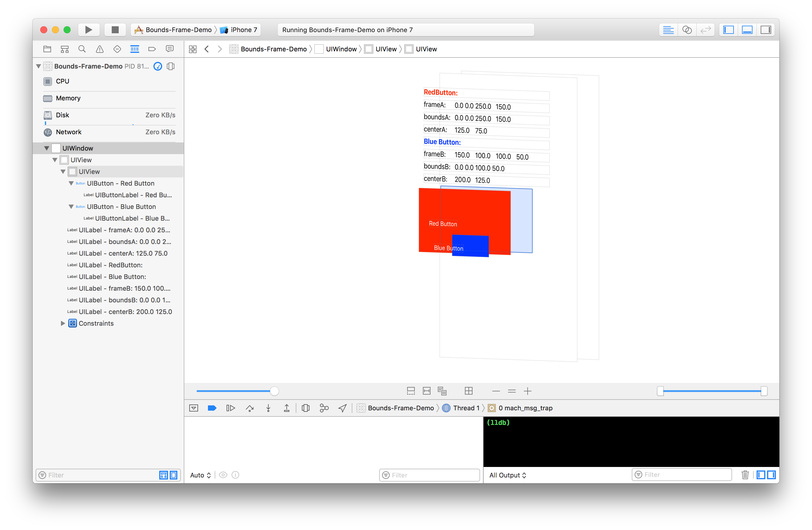Click the Step into button
Viewport: 812px width, 530px height.
pyautogui.click(x=269, y=408)
